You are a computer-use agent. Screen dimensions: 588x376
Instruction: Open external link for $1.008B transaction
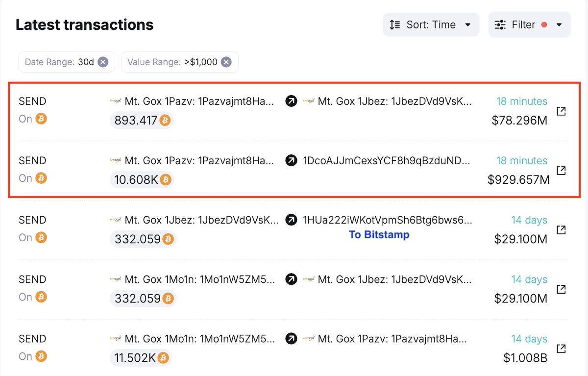pyautogui.click(x=562, y=349)
